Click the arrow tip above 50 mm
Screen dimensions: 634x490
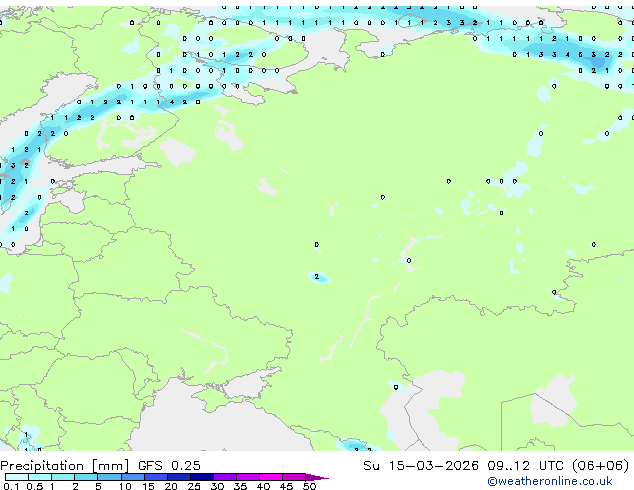click(x=317, y=477)
